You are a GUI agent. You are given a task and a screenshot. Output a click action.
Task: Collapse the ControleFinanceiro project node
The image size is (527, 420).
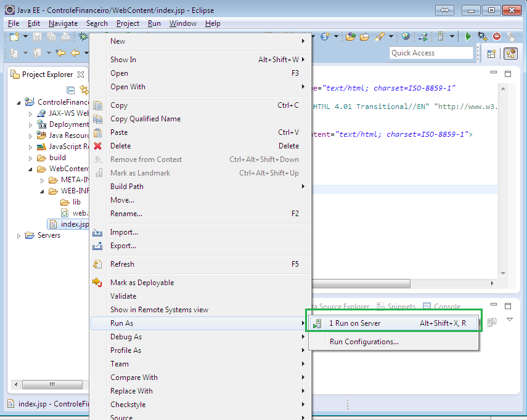18,103
